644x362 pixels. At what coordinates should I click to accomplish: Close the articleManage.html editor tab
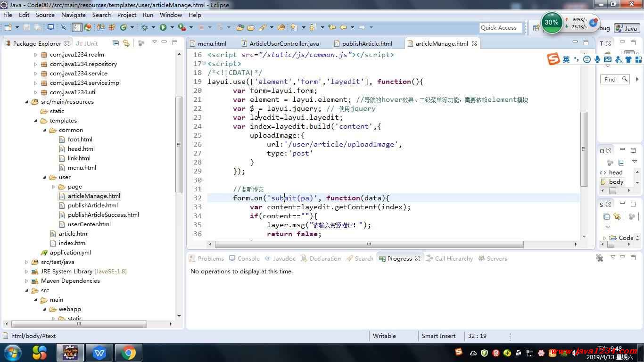click(474, 43)
